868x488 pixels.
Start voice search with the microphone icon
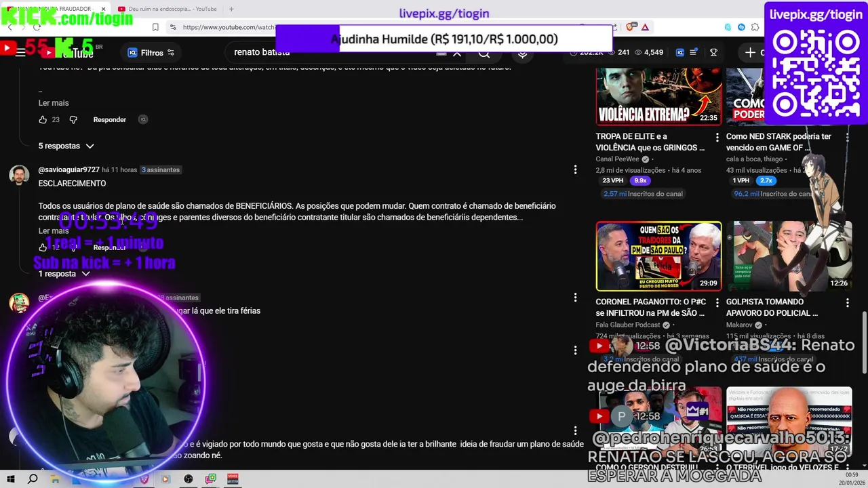[x=522, y=53]
